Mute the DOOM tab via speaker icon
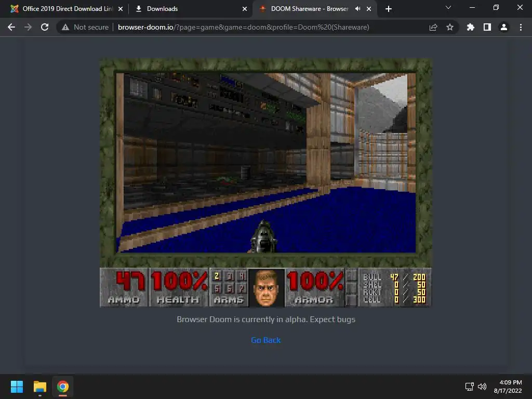Viewport: 532px width, 399px height. coord(357,9)
